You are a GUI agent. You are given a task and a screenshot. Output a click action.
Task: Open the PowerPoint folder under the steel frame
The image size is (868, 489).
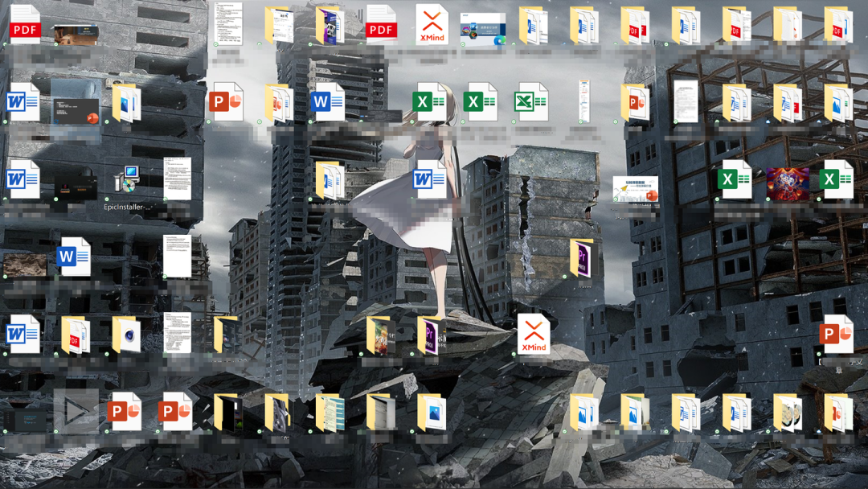(x=635, y=102)
